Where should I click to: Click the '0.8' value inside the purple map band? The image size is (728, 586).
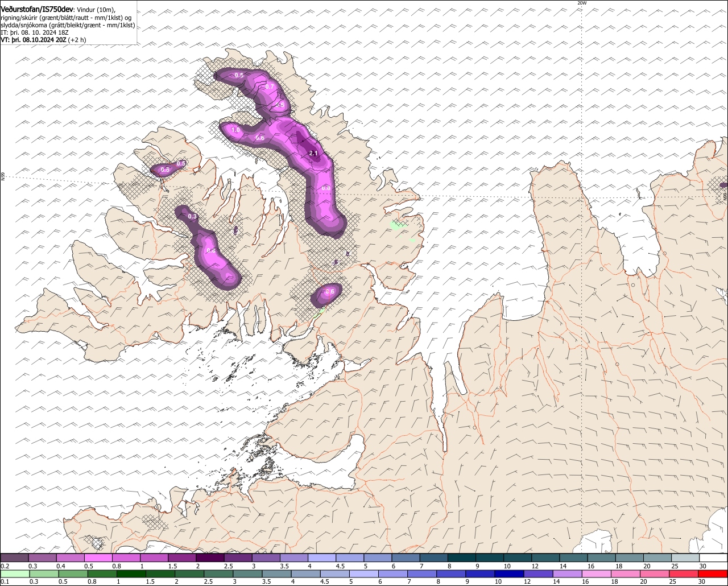326,188
